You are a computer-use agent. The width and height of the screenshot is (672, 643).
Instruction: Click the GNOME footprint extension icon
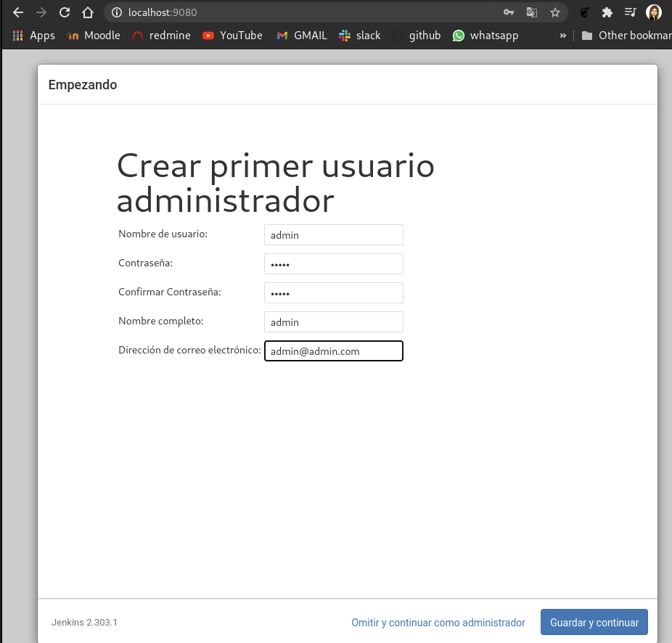(584, 12)
